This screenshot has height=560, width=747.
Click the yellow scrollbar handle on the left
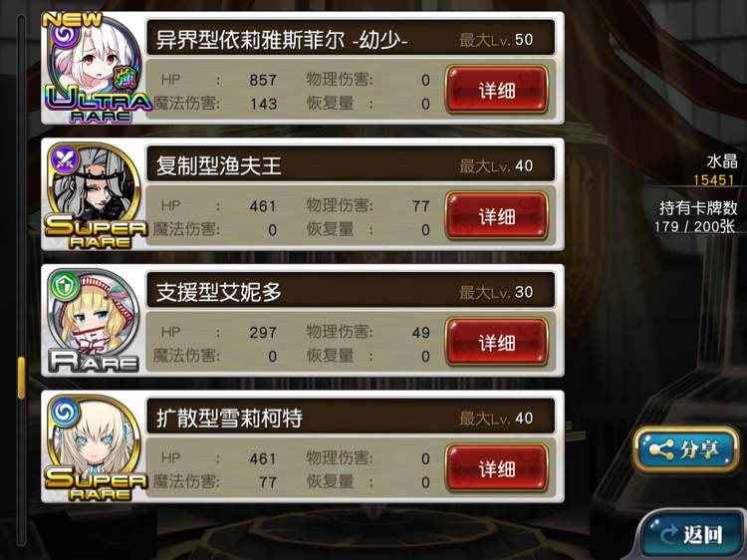(x=21, y=378)
